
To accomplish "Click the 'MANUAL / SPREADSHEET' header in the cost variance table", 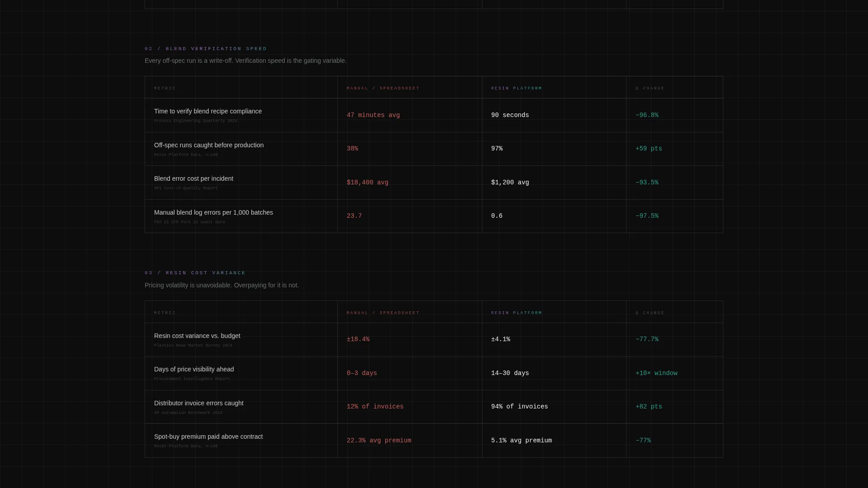I will coord(383,313).
